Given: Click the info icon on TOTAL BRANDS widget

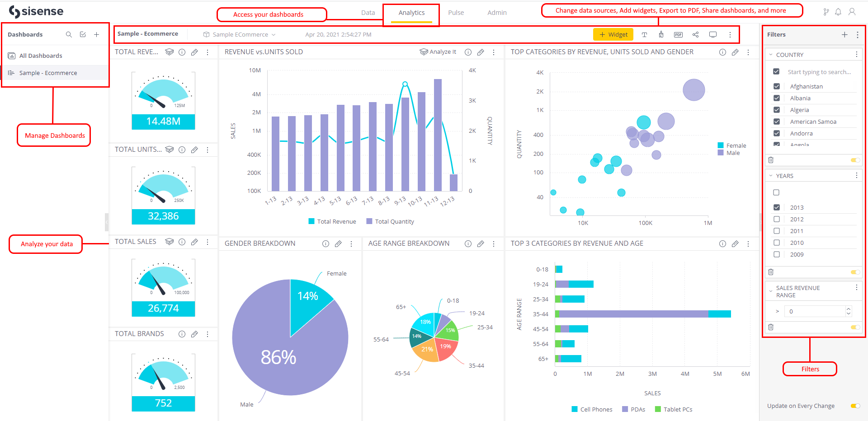Looking at the screenshot, I should click(182, 334).
